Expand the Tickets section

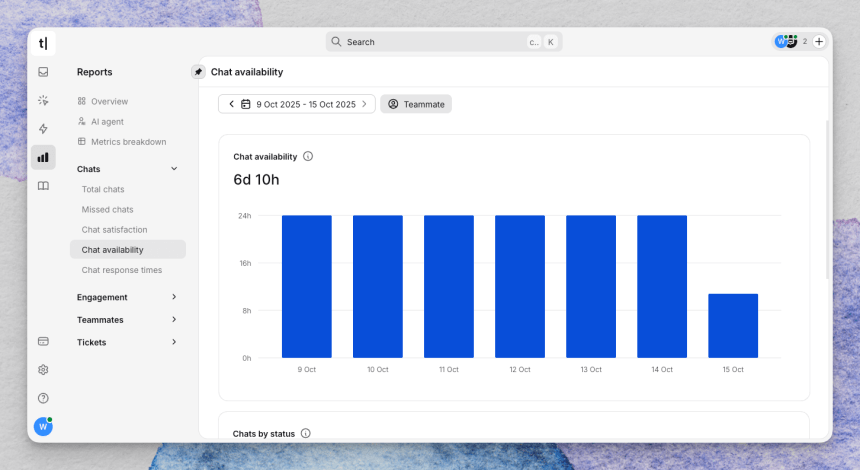(x=174, y=342)
